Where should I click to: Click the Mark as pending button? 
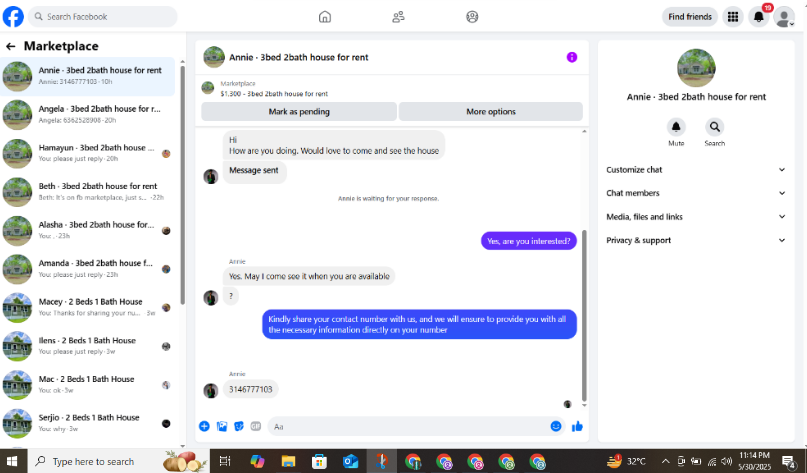tap(299, 112)
